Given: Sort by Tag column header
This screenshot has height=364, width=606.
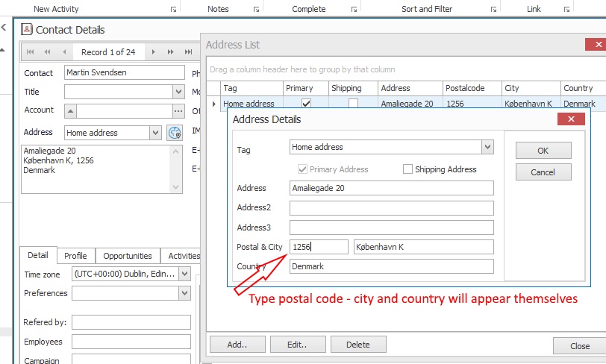Looking at the screenshot, I should pyautogui.click(x=252, y=88).
